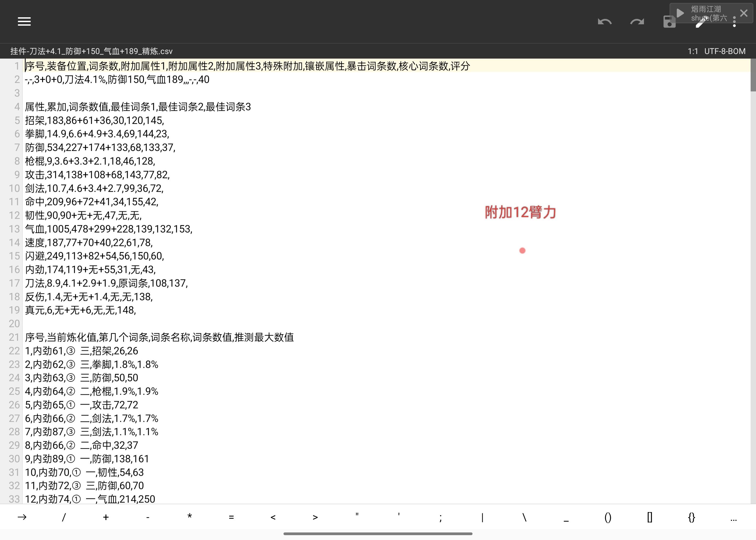Place cursor on line 13 气血 row

[108, 229]
